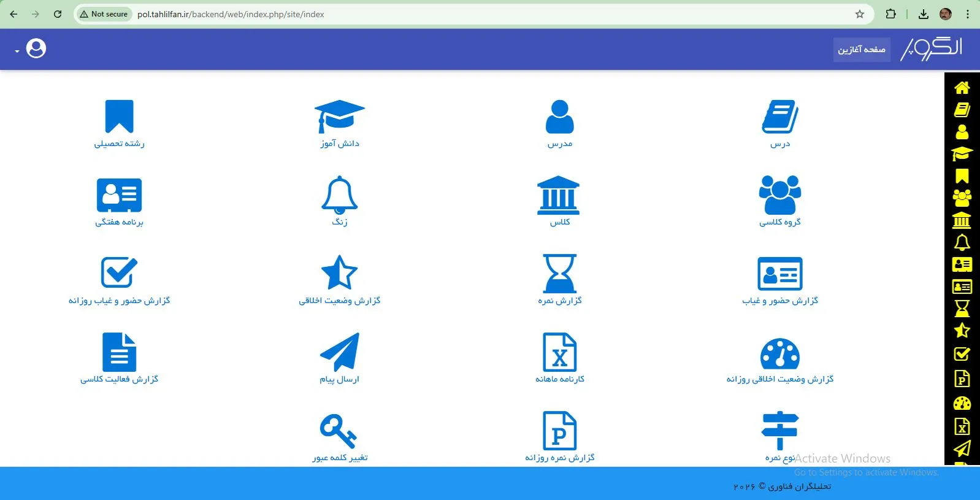Image resolution: width=980 pixels, height=500 pixels.
Task: Click the صفحه آغازین home button
Action: (x=861, y=50)
